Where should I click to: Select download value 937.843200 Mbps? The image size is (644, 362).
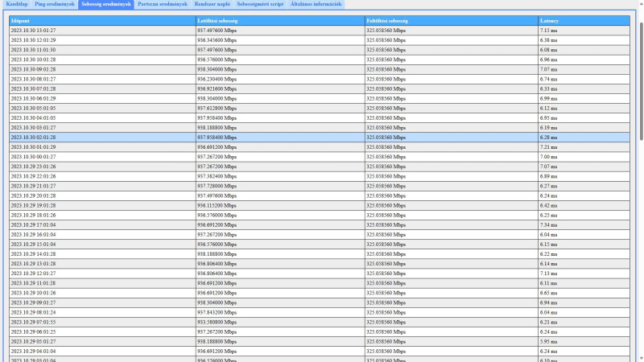(217, 312)
